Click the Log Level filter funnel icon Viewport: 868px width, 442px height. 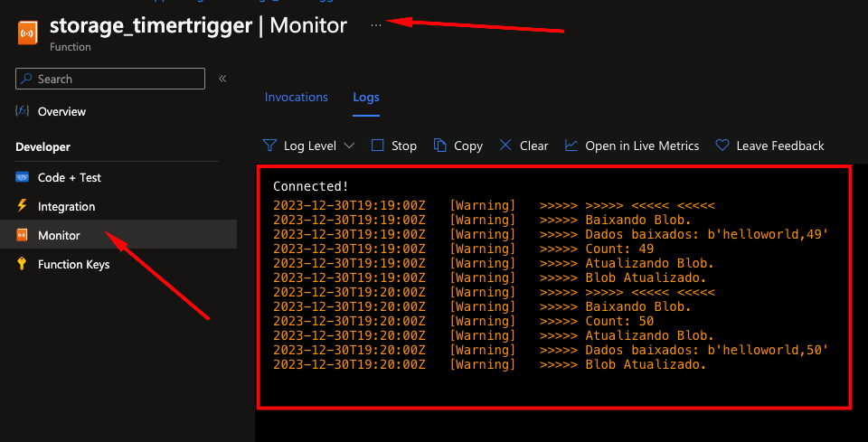point(269,146)
